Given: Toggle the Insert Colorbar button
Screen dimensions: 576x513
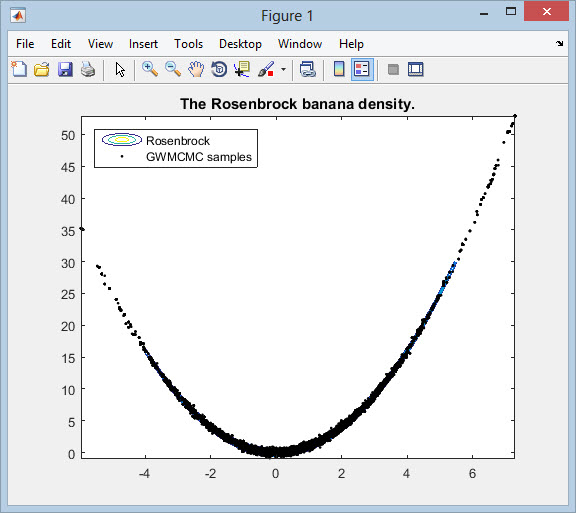Looking at the screenshot, I should [x=339, y=69].
